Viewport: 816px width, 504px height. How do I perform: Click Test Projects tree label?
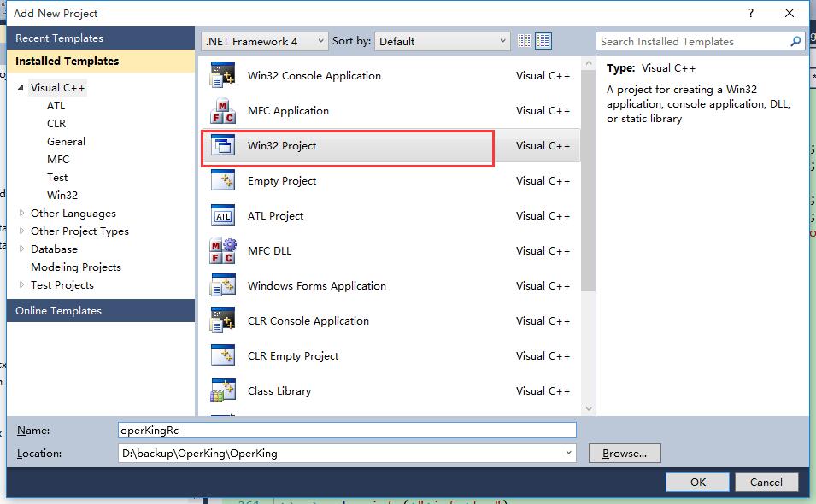(x=62, y=285)
